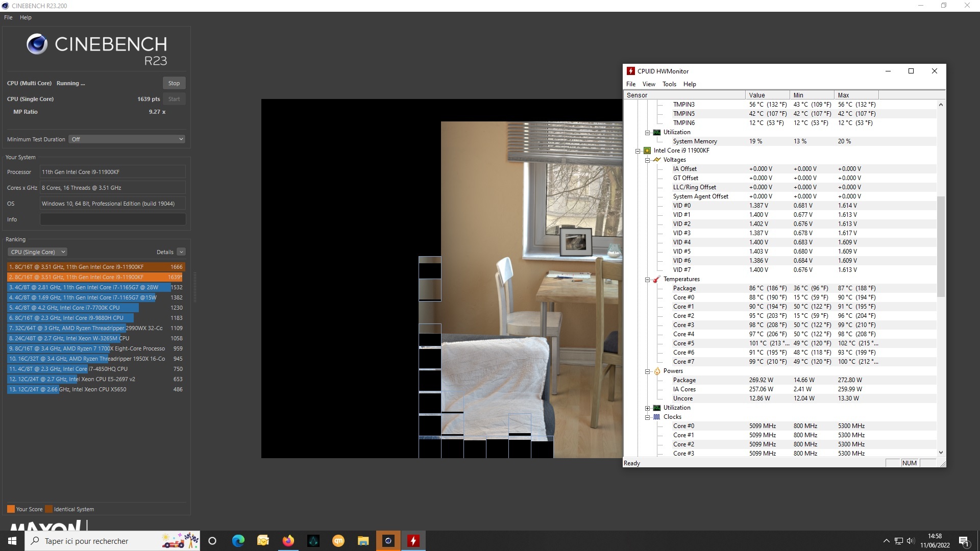Open the Minimum Test Duration dropdown
Viewport: 980px width, 551px height.
coord(127,139)
